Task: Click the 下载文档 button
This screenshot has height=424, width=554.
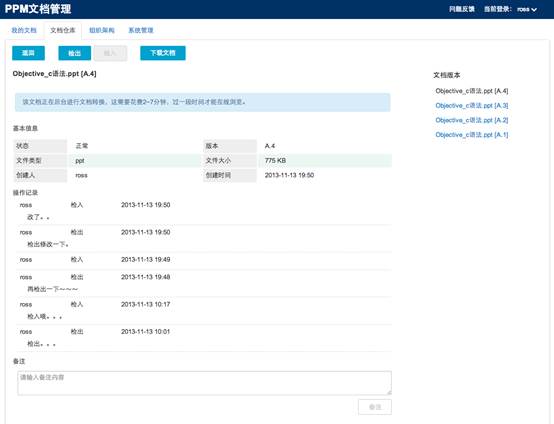Action: tap(163, 53)
